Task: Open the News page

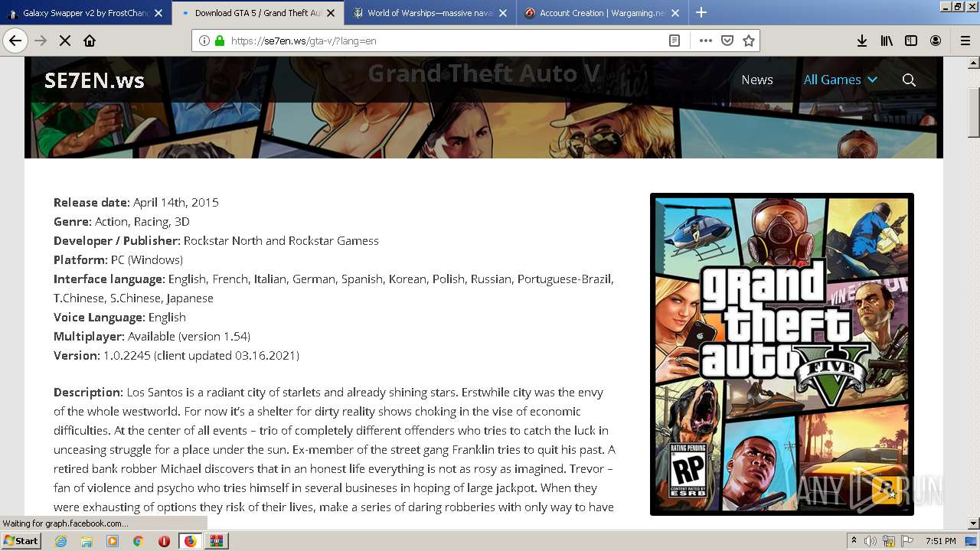Action: tap(757, 80)
